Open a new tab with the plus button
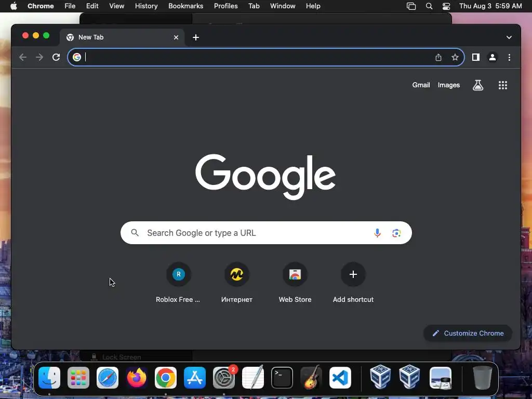 (196, 37)
